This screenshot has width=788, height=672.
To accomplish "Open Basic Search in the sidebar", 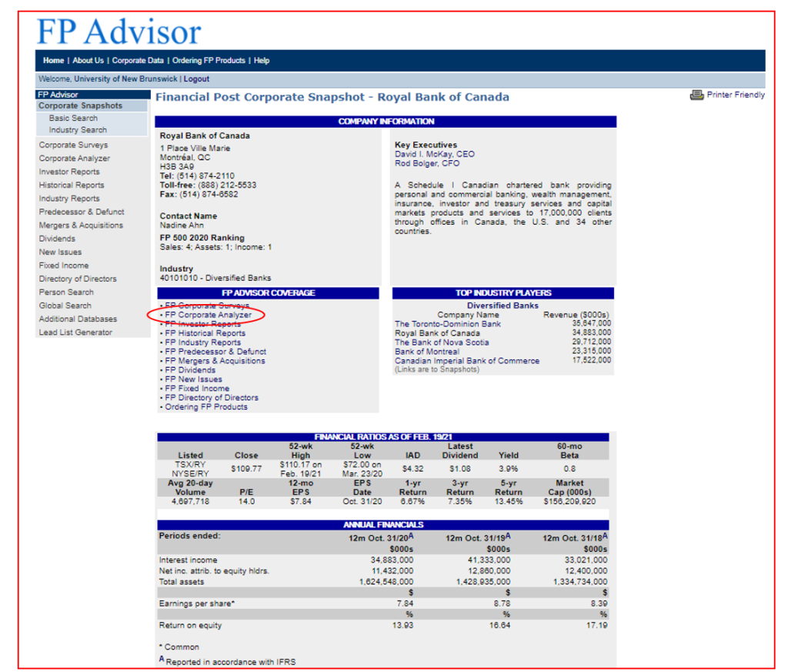I will click(73, 118).
